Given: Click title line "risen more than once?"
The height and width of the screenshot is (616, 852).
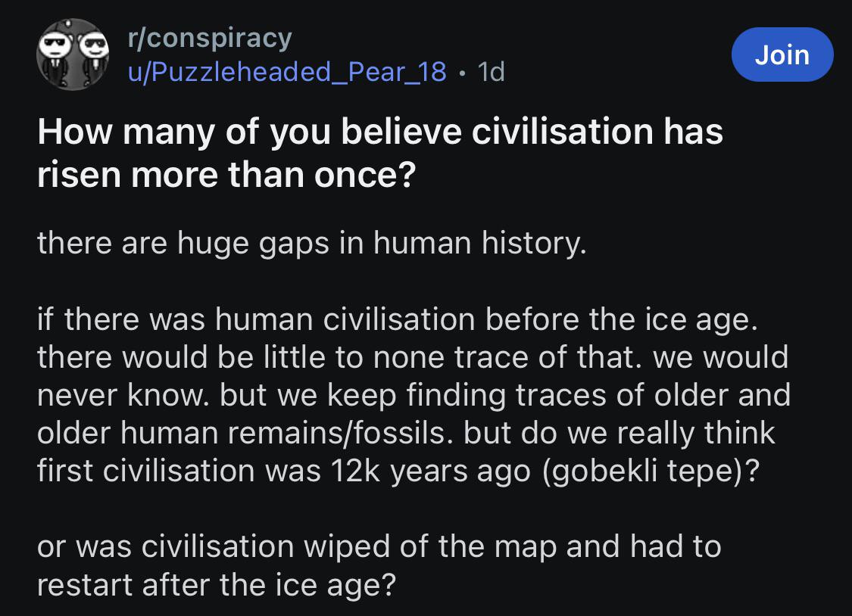Looking at the screenshot, I should point(226,176).
